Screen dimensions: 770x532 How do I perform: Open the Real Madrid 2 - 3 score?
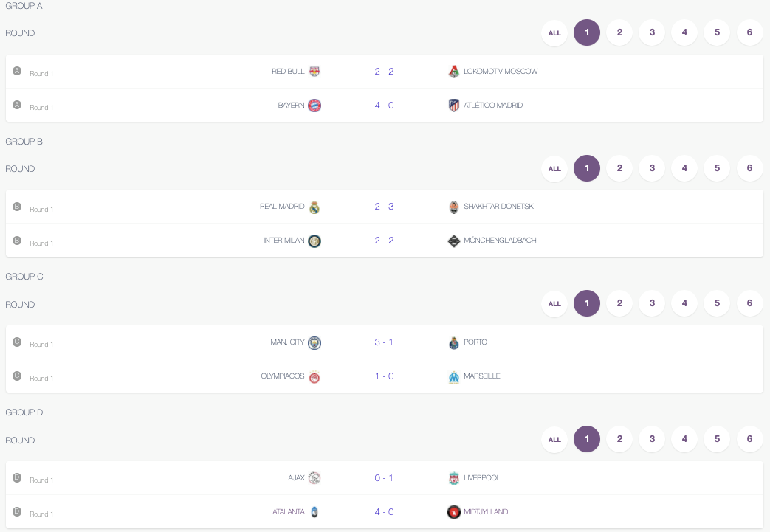pos(384,207)
